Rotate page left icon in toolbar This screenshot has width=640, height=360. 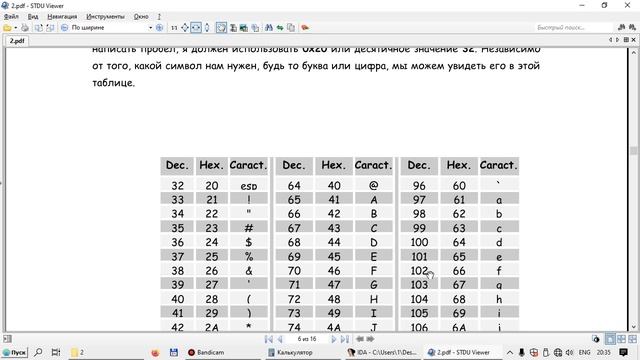[38, 28]
